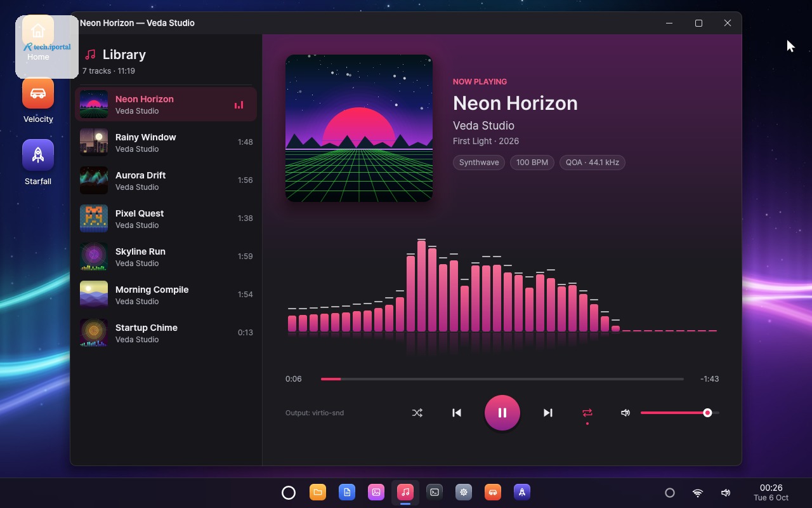812x508 pixels.
Task: Open the Velocity desktop icon
Action: tap(38, 100)
